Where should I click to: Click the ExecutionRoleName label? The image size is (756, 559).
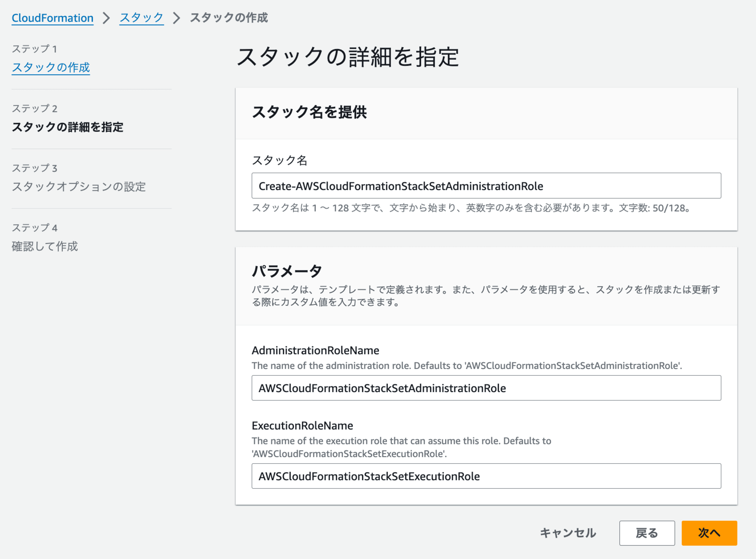tap(302, 426)
